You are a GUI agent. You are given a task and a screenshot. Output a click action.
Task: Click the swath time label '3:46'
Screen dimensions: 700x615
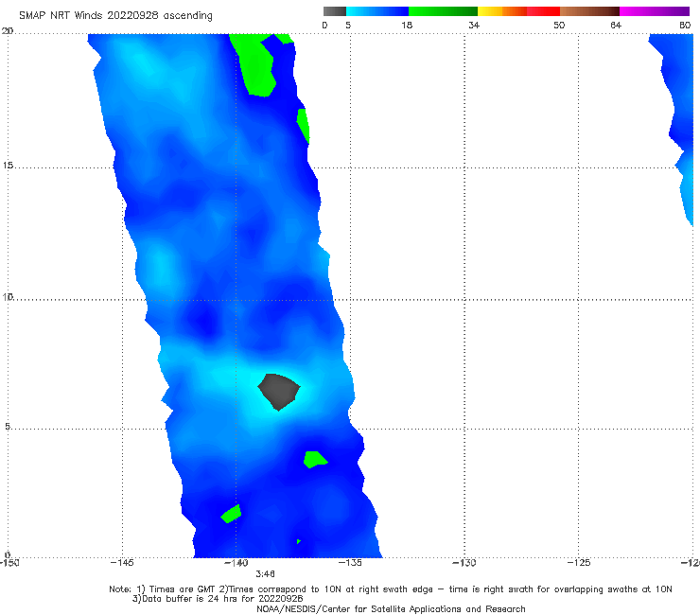tap(265, 574)
